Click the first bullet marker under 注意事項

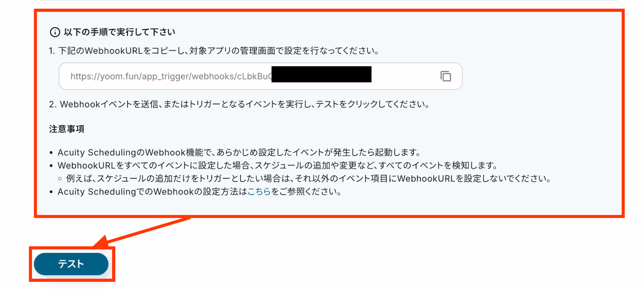coord(51,153)
